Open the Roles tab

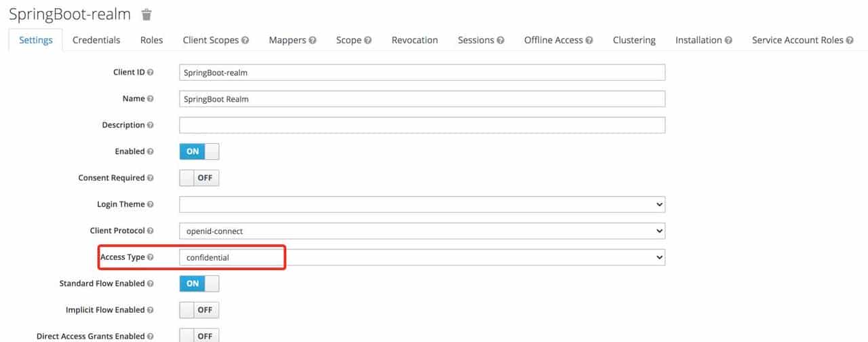tap(152, 40)
